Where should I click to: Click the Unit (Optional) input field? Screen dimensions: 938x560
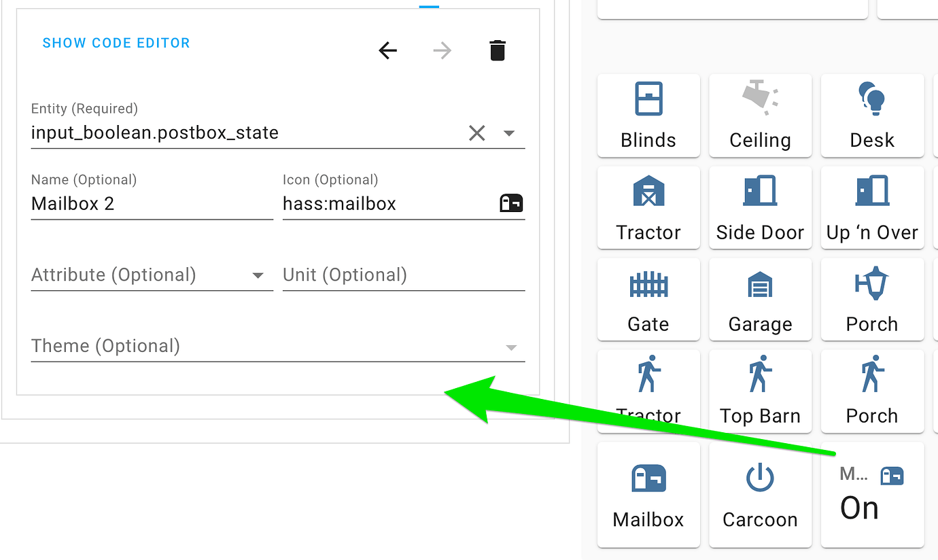(x=374, y=275)
